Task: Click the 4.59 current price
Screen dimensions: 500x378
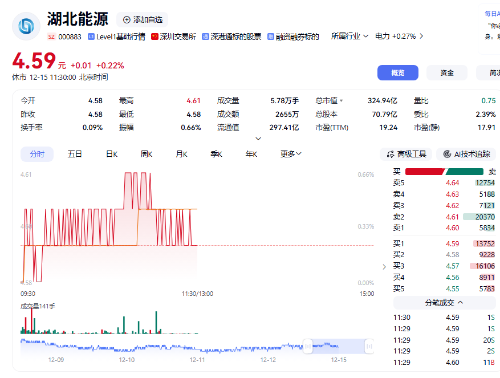Action: click(x=34, y=61)
